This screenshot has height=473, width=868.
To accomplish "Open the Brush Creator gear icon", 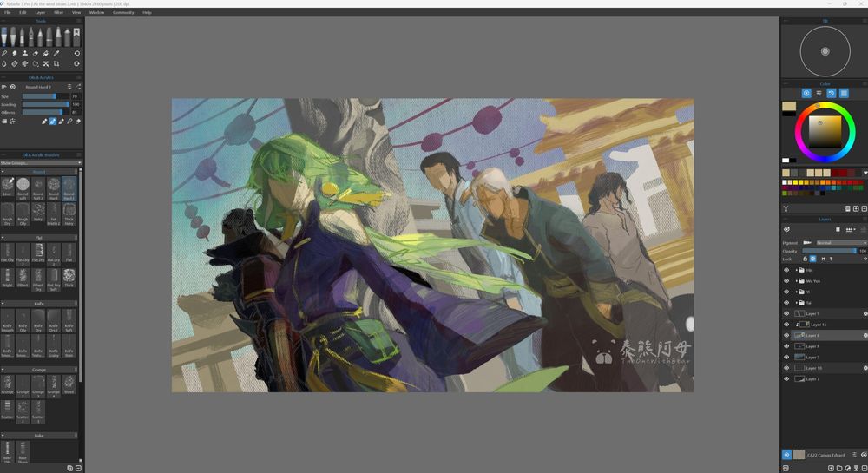I will pyautogui.click(x=13, y=87).
